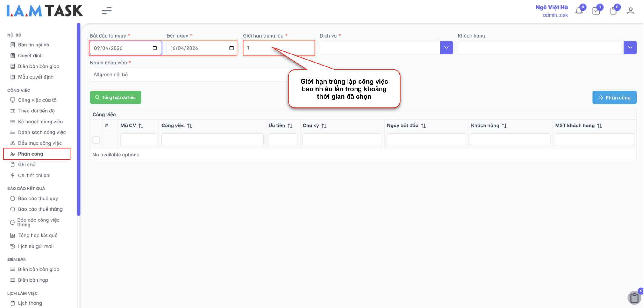Toggle the sidebar hamburger menu icon
Viewport: 644px width, 308px height.
107,11
